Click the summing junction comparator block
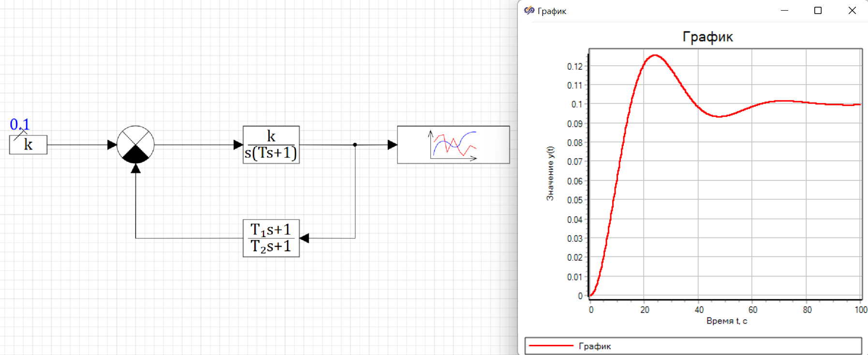This screenshot has height=355, width=868. [135, 144]
